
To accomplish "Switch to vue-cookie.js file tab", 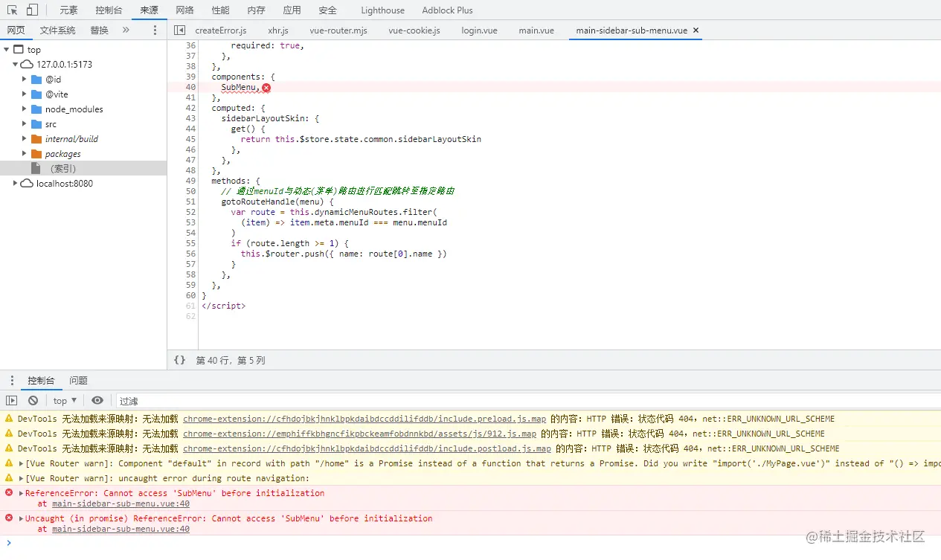I will pyautogui.click(x=414, y=30).
